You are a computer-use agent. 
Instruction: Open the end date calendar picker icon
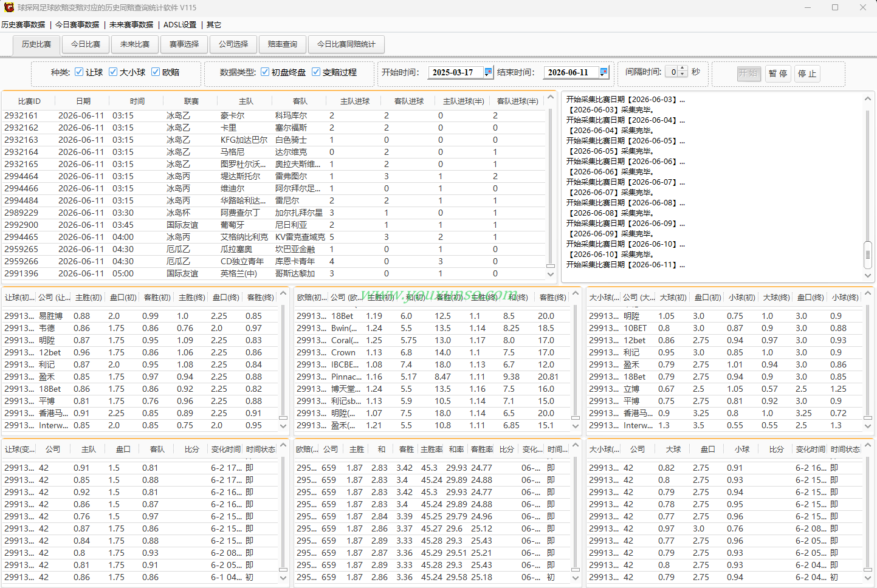click(x=604, y=72)
